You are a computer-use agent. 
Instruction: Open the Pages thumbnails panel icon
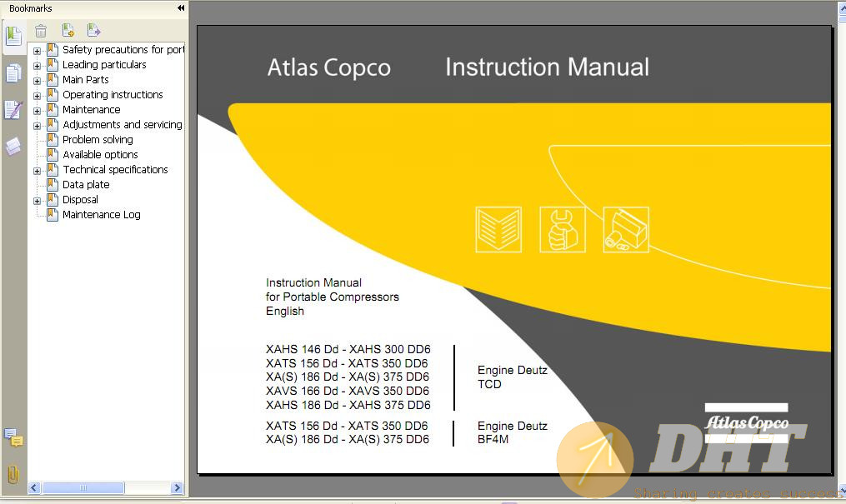(13, 72)
